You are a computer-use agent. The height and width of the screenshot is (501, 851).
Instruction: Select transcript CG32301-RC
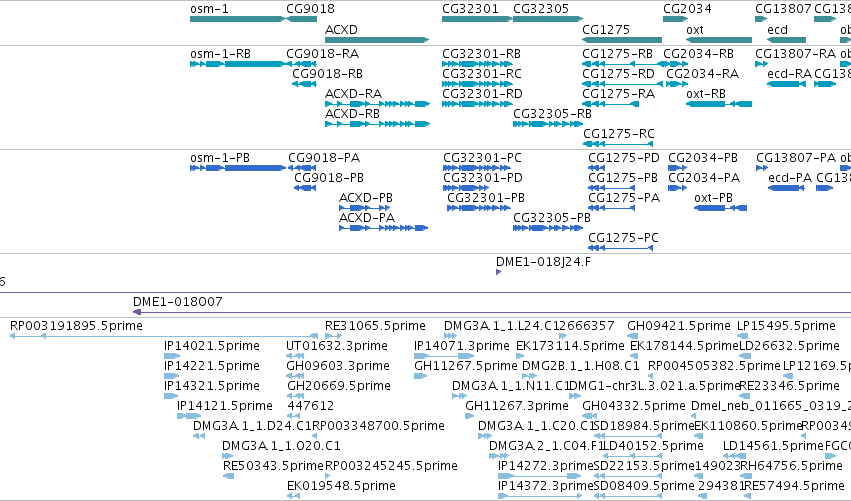point(477,84)
